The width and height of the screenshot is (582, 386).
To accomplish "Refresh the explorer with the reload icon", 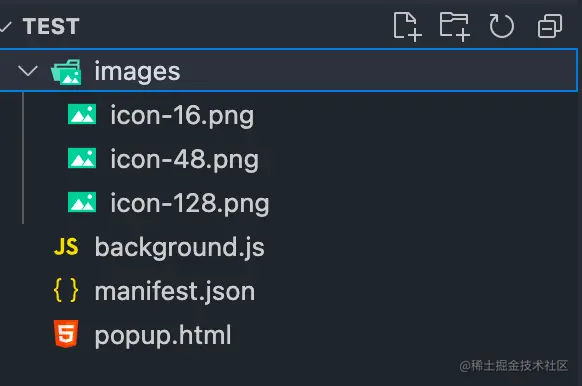I will [x=501, y=26].
